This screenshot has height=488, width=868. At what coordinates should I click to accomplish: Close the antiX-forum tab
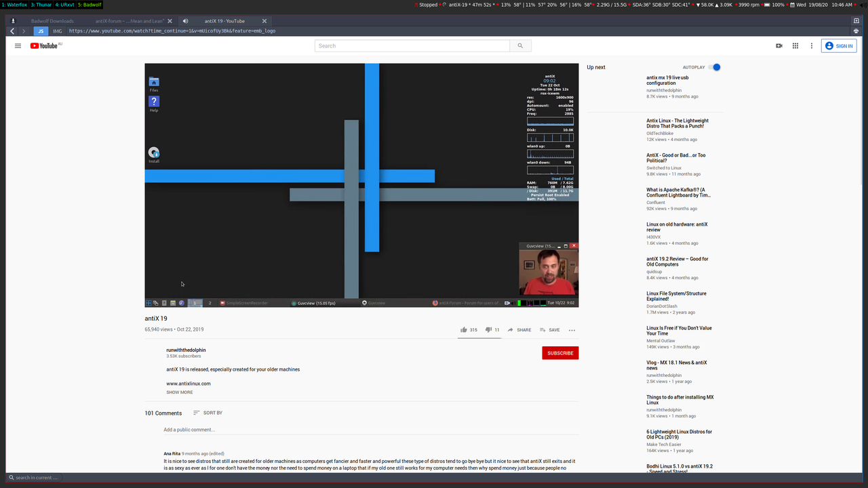pyautogui.click(x=170, y=21)
